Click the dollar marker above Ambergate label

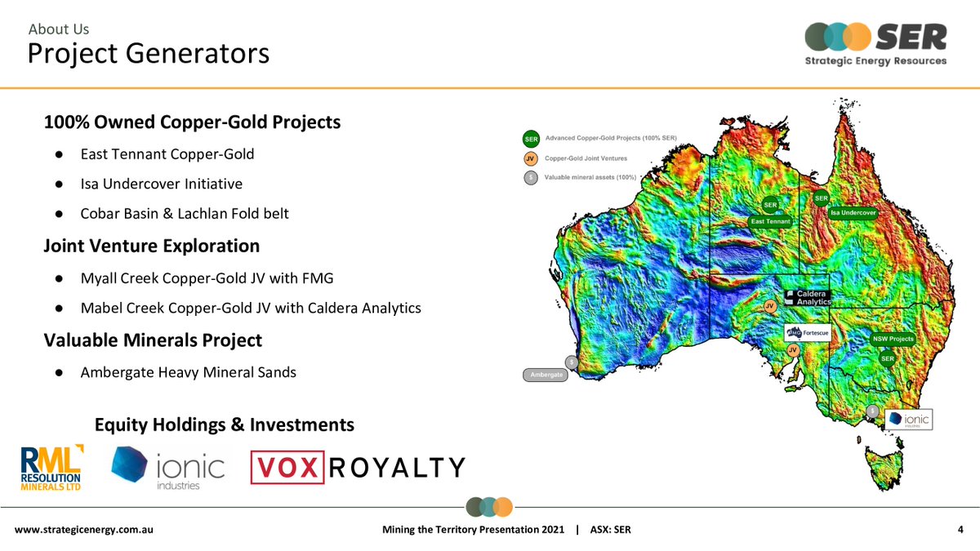click(x=572, y=362)
